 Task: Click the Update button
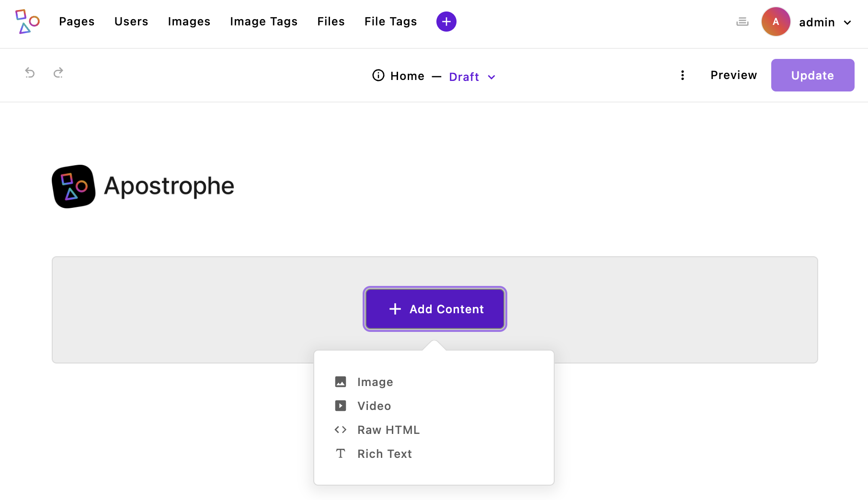tap(812, 75)
